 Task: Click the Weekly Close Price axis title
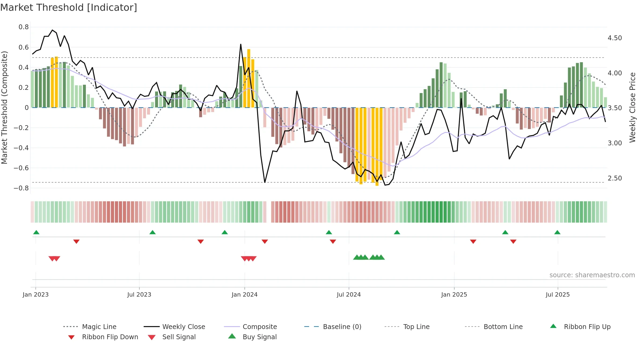tap(632, 107)
